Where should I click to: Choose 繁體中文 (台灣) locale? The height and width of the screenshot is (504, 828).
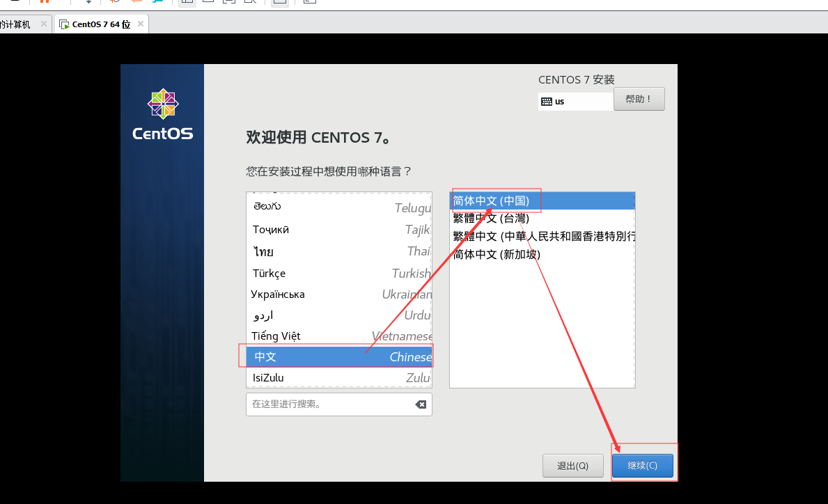click(542, 219)
